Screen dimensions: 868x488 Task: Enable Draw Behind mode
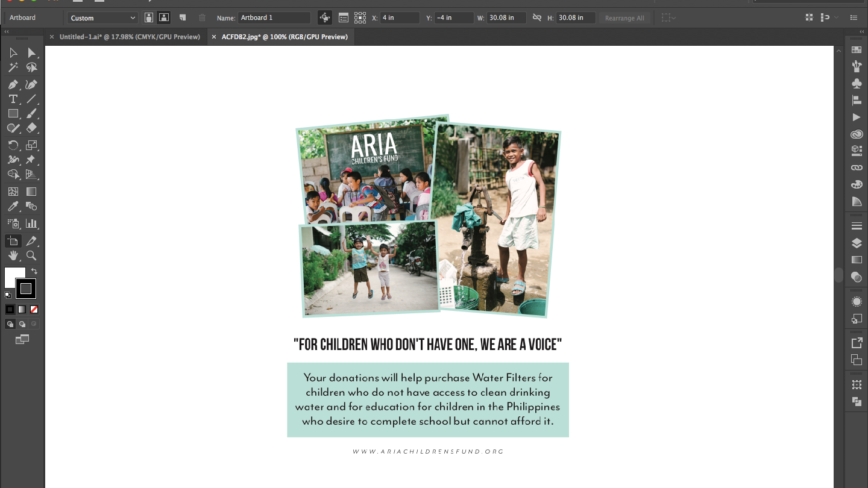pos(22,324)
